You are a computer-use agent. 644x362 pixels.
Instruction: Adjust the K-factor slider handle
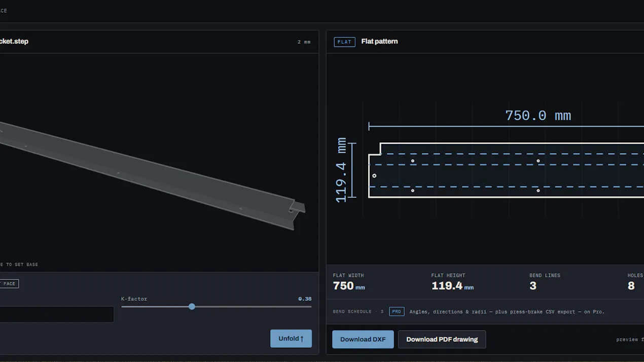192,306
